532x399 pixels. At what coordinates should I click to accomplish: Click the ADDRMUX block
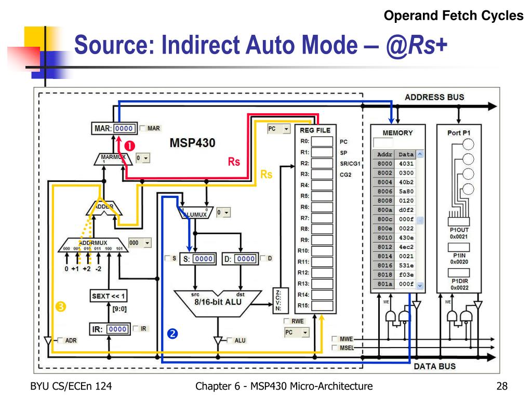tap(94, 245)
